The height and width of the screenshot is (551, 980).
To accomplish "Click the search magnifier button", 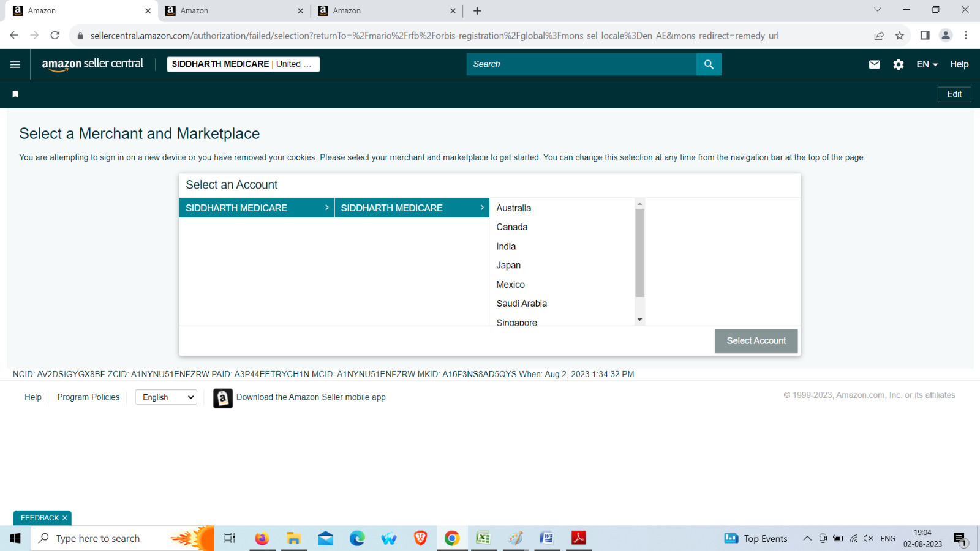I will click(x=709, y=64).
